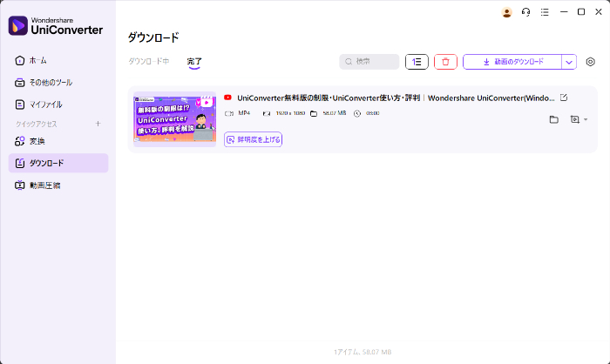The image size is (610, 364).
Task: Click the 58.07 MB file size text
Action: [x=334, y=113]
